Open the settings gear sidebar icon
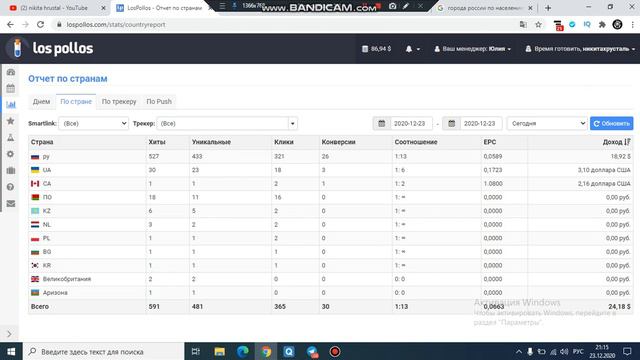The image size is (640, 360). pyautogui.click(x=11, y=154)
